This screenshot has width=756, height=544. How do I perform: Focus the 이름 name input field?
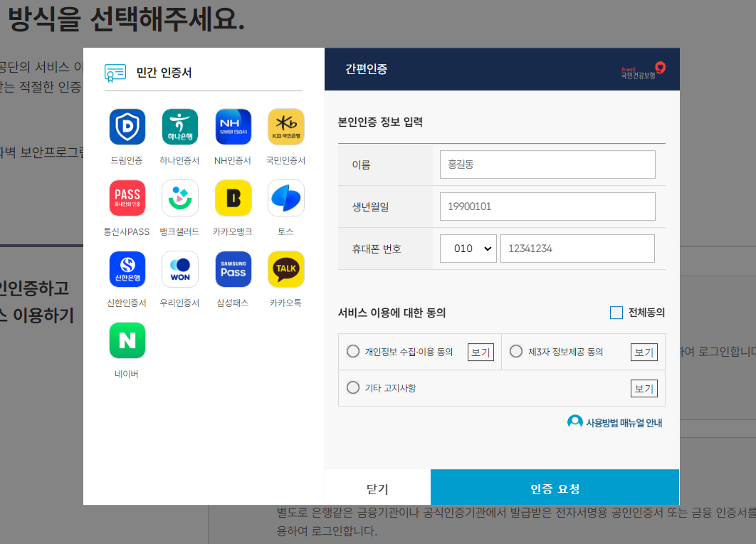click(547, 164)
